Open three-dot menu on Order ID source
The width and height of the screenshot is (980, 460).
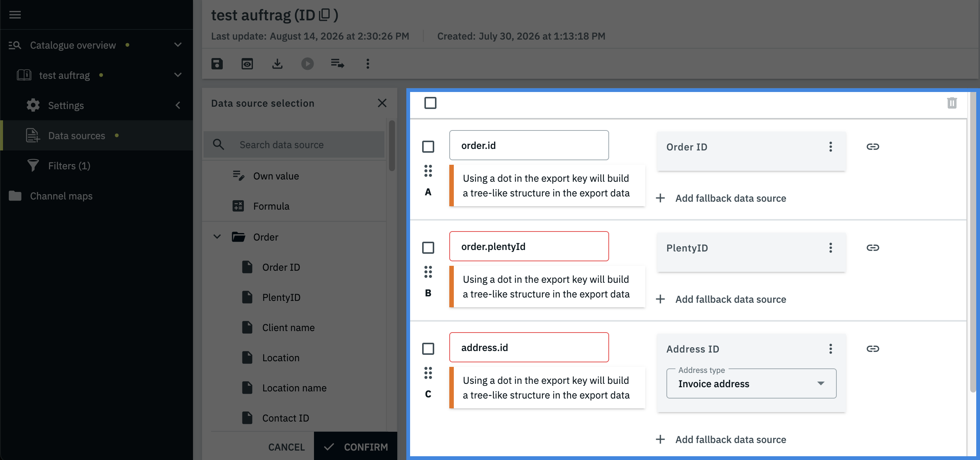(x=830, y=147)
